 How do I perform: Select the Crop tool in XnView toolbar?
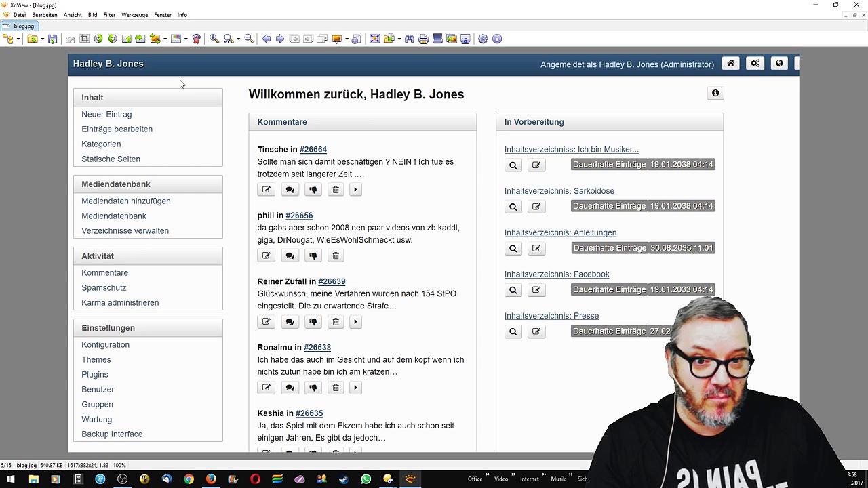pos(85,39)
